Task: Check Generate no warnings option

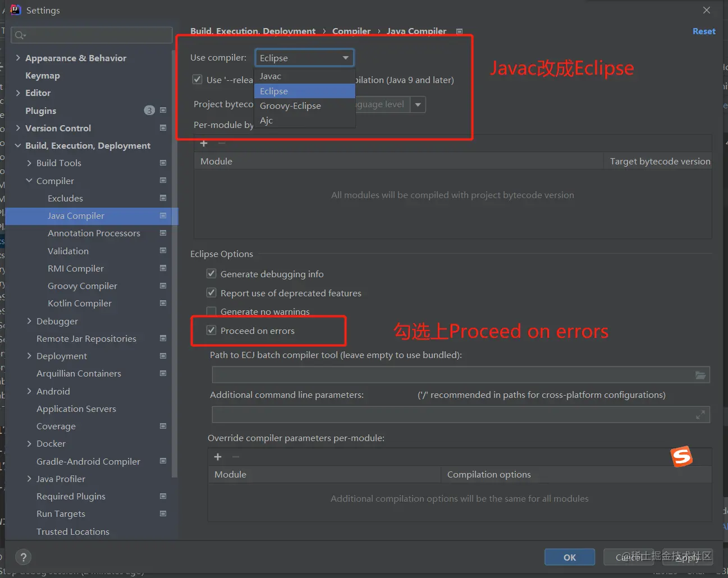Action: coord(212,311)
